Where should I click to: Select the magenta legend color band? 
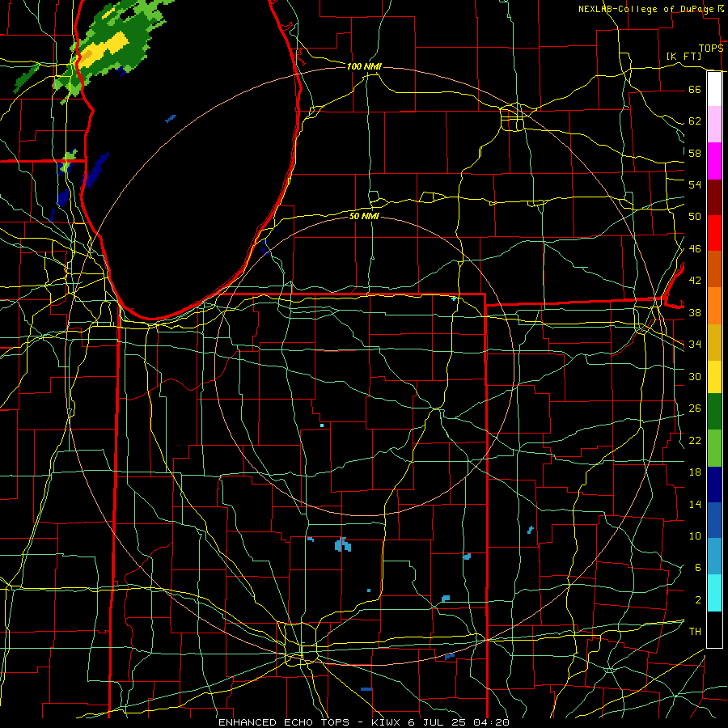click(x=714, y=161)
